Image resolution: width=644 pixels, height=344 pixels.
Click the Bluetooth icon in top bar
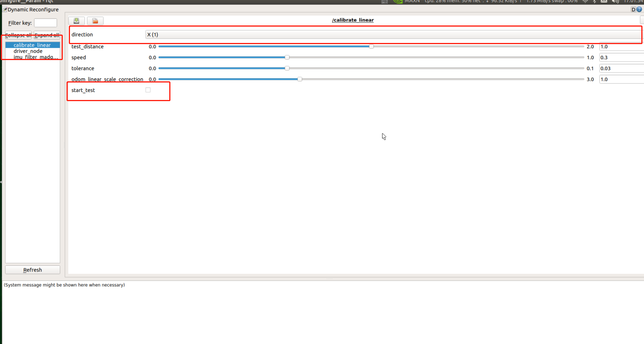pos(594,2)
